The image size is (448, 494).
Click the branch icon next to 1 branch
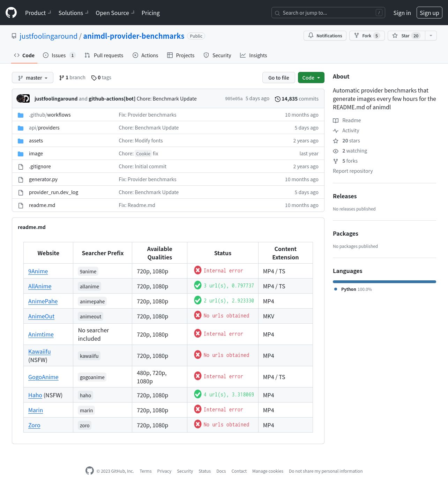point(62,78)
